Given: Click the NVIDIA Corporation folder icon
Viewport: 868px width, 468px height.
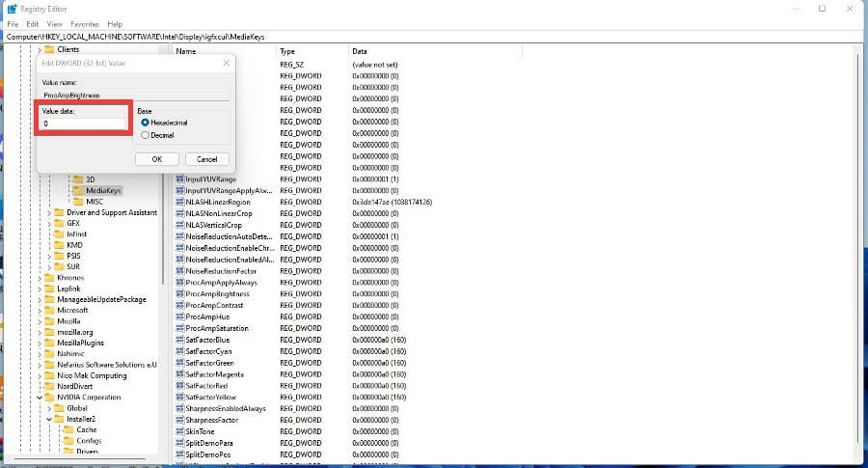Looking at the screenshot, I should (49, 397).
